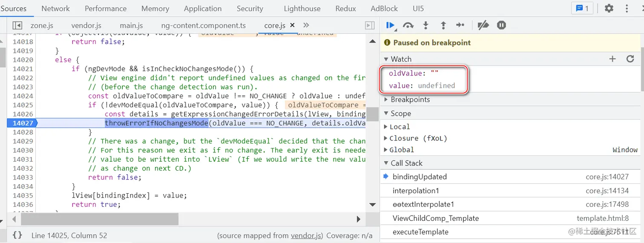
Task: Pretty print the source with braces icon
Action: (17, 235)
